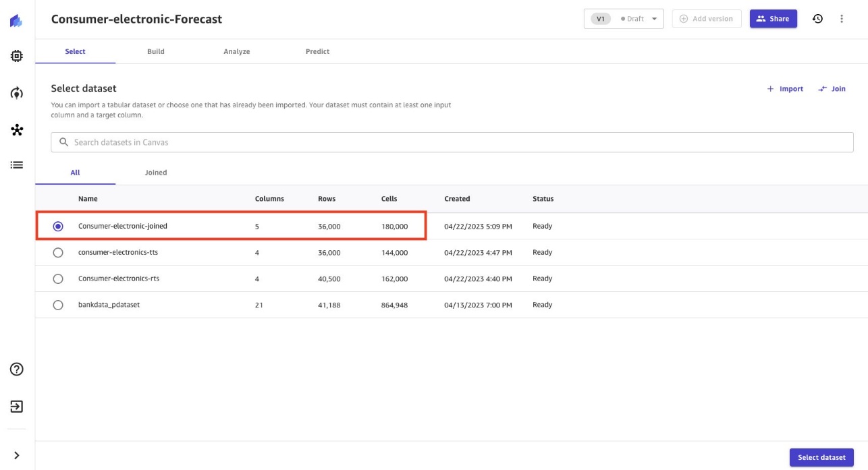Click the consumer-electronics-tts dataset name
The width and height of the screenshot is (868, 470).
118,252
